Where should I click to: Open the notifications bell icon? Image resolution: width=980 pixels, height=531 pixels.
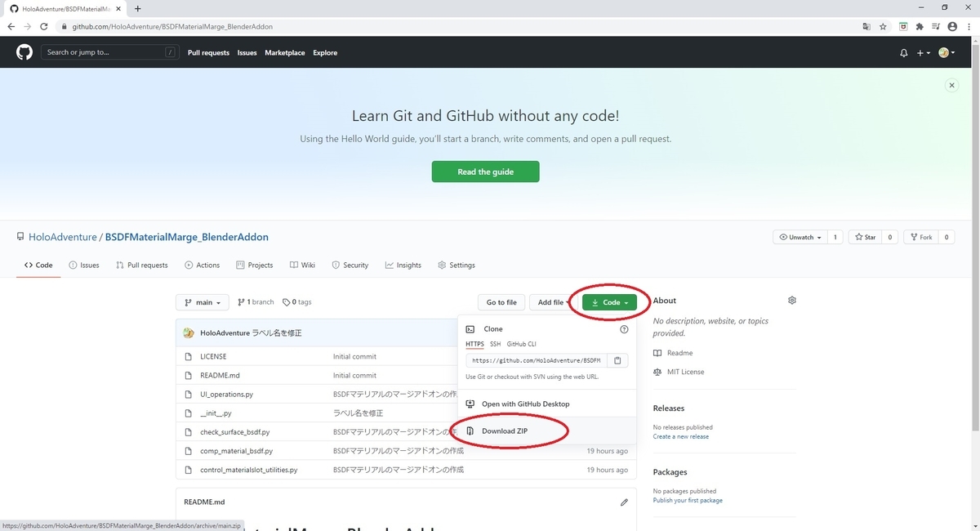[903, 52]
